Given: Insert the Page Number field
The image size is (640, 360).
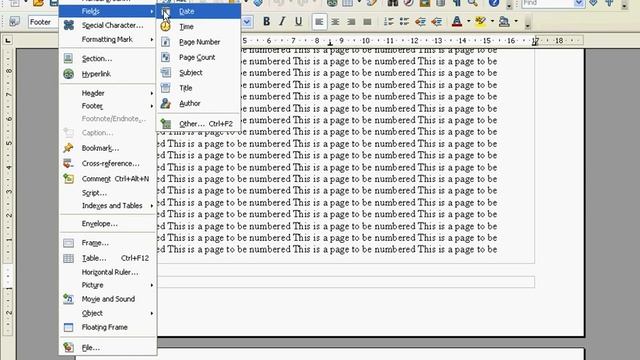Looking at the screenshot, I should (198, 42).
